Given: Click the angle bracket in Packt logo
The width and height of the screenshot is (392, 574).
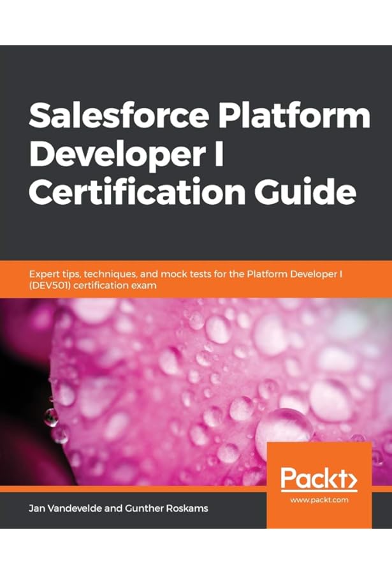Looking at the screenshot, I should click(349, 479).
